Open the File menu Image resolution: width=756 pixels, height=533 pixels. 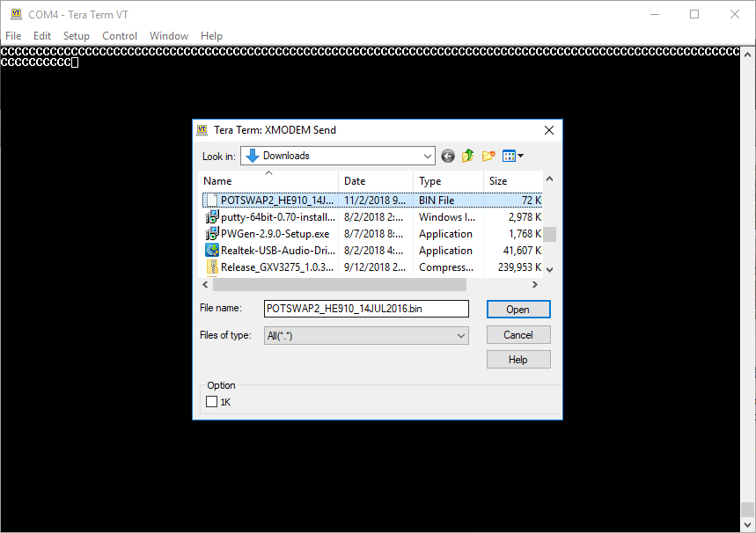click(x=13, y=36)
